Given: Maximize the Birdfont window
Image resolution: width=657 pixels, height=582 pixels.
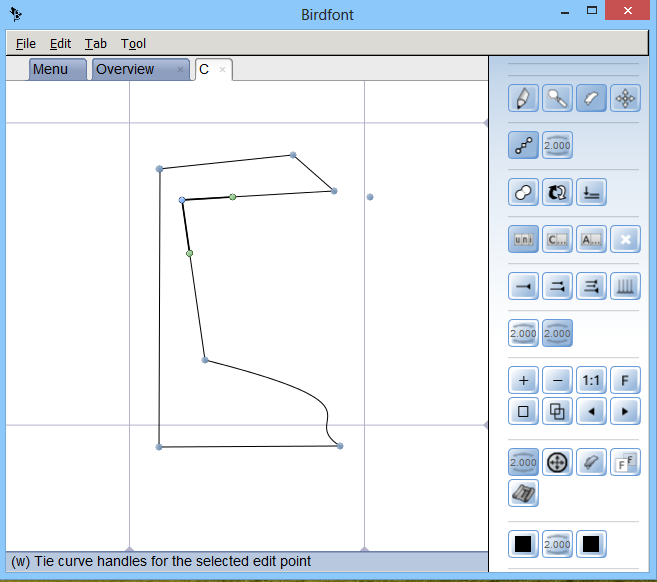Looking at the screenshot, I should point(592,10).
